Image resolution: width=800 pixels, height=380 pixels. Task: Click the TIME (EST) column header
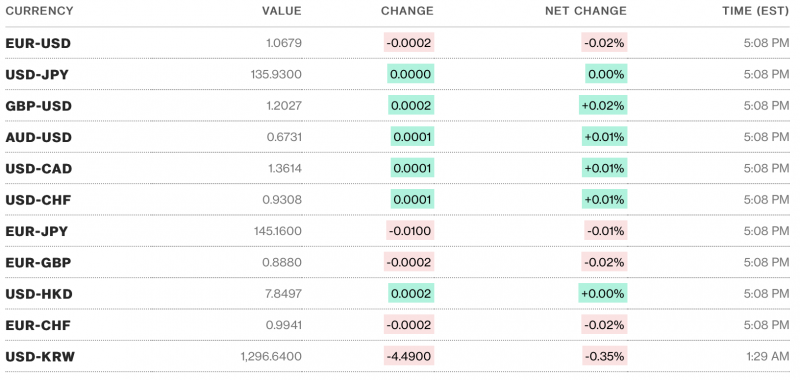(x=756, y=11)
